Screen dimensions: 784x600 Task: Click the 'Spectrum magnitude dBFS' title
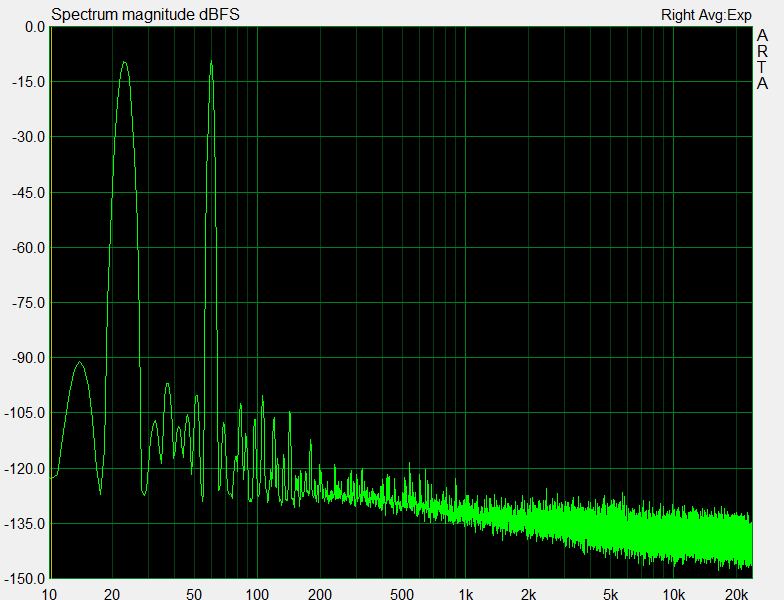tap(145, 14)
